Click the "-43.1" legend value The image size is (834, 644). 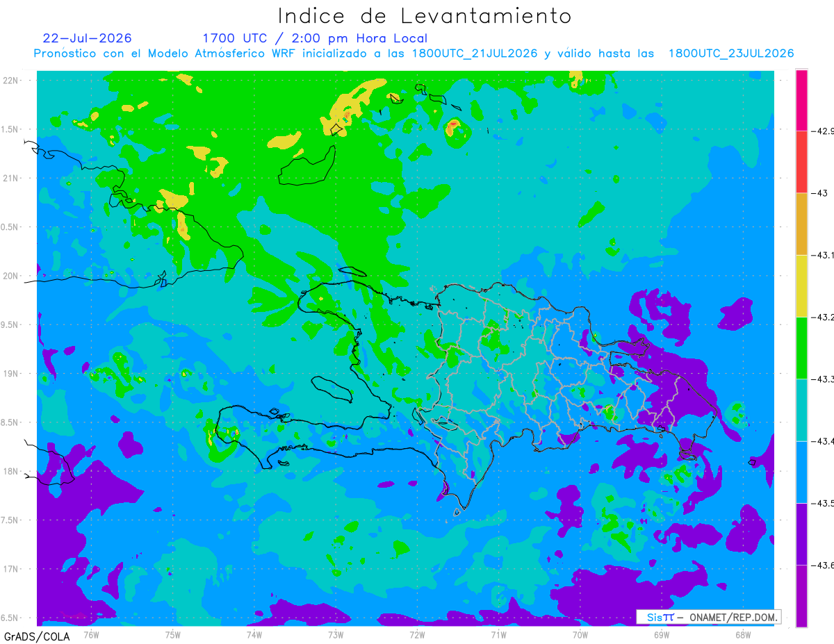point(823,255)
